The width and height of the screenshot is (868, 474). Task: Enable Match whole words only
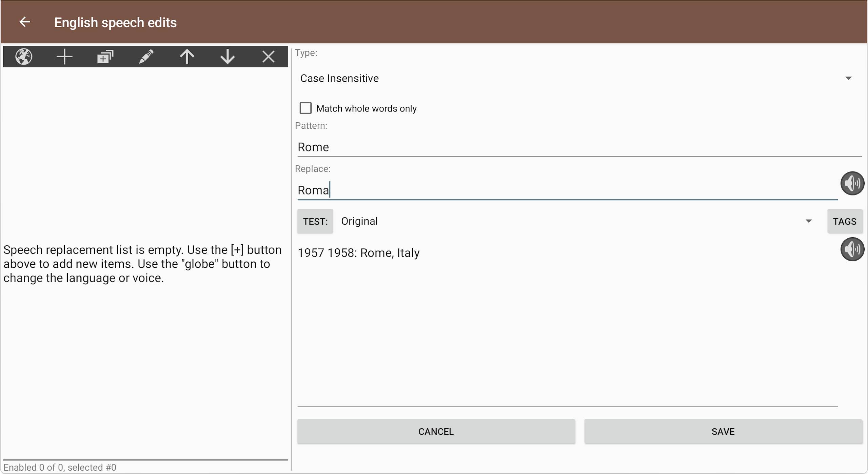pyautogui.click(x=305, y=108)
